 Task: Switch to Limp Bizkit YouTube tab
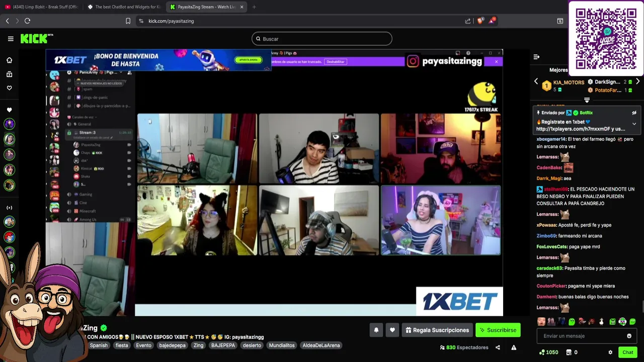coord(42,7)
